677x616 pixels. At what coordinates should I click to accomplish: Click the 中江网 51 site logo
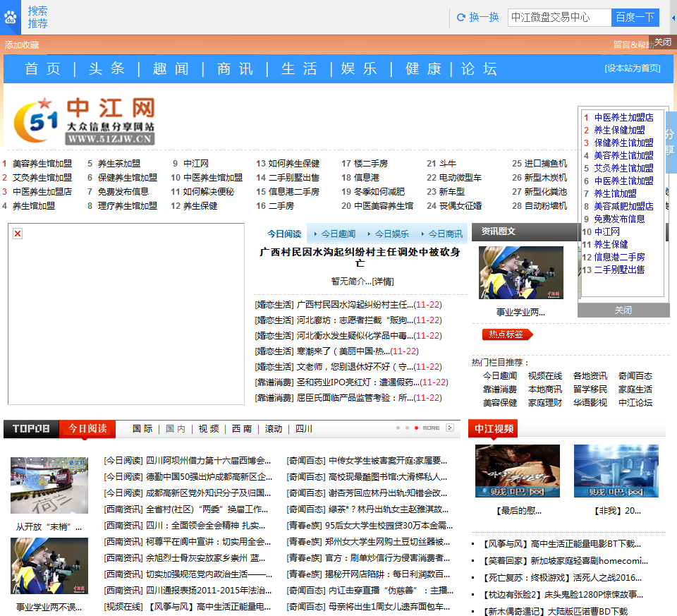85,121
